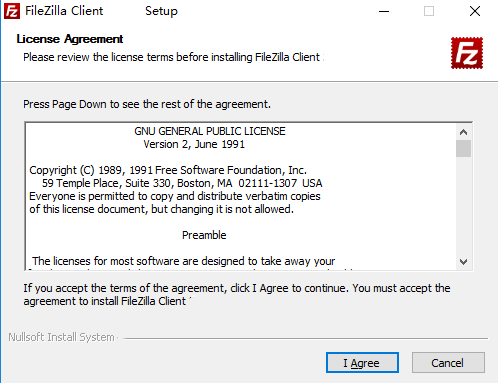Click the FileZilla Client Setup window title
498x383 pixels.
(101, 11)
